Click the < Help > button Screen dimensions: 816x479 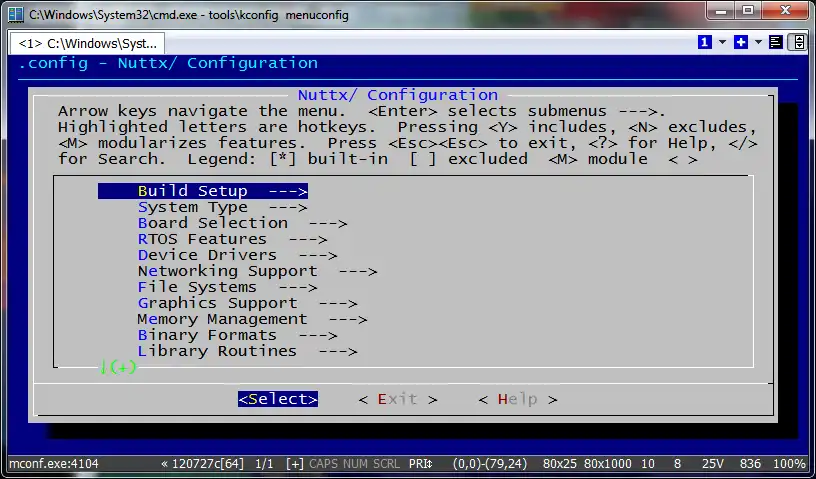[x=518, y=399]
